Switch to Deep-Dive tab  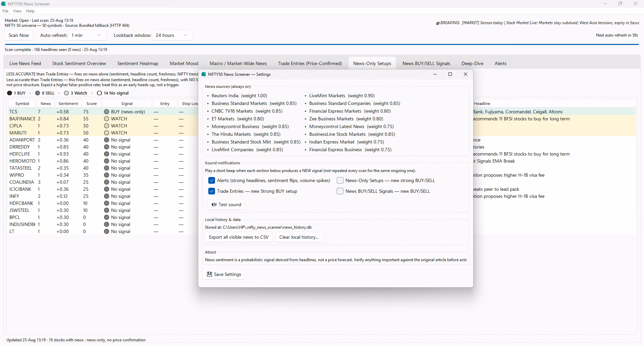point(472,63)
